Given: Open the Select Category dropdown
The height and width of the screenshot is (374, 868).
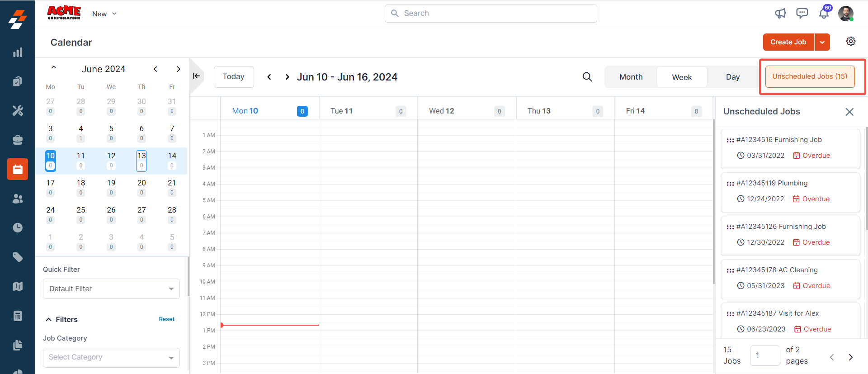Looking at the screenshot, I should click(x=111, y=357).
